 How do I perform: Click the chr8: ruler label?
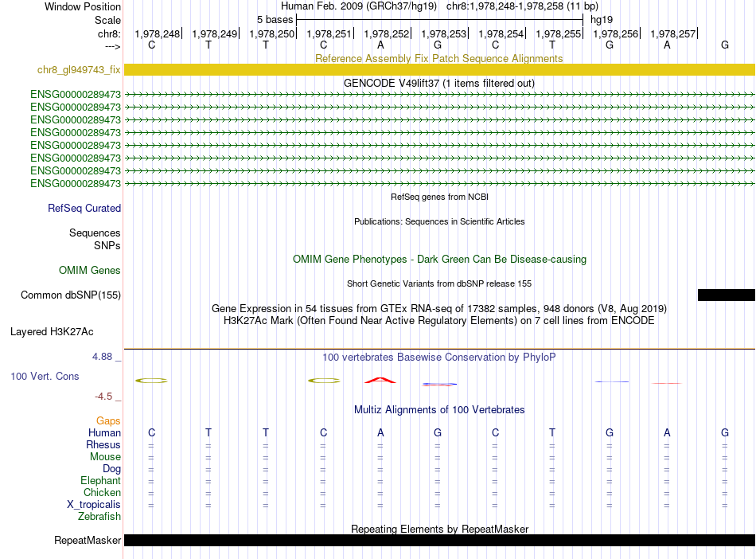tap(109, 33)
